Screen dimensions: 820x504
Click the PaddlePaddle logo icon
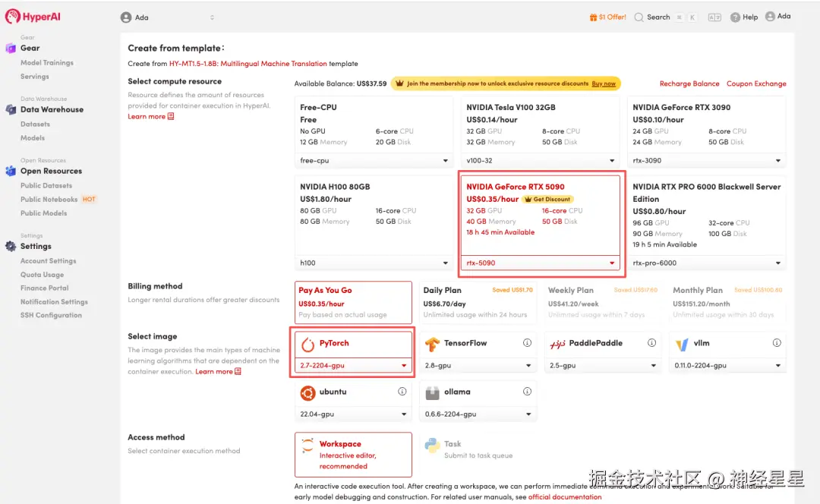[557, 344]
